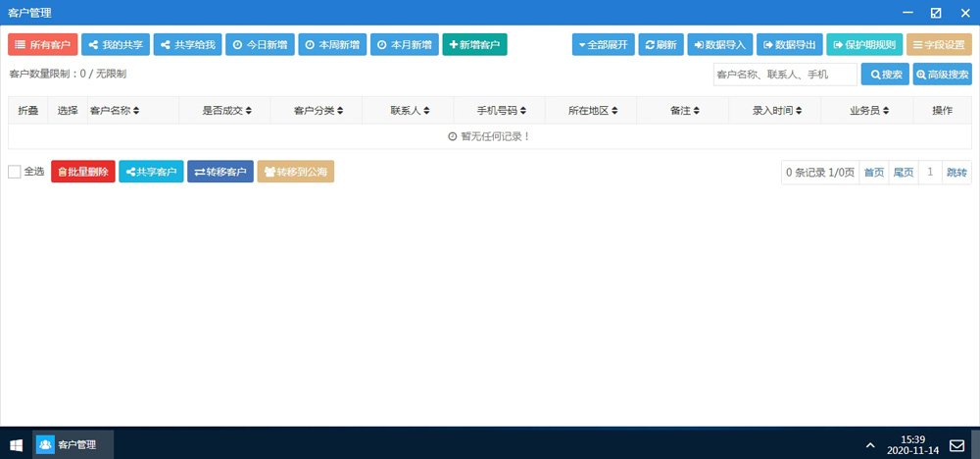Open 字段设置 field settings
The width and height of the screenshot is (980, 459).
939,45
